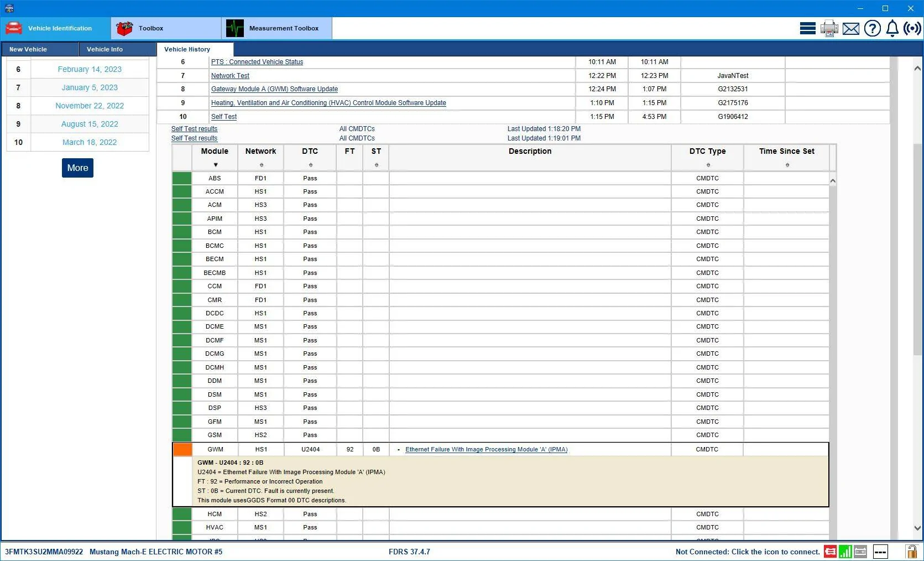The image size is (924, 561).
Task: Click the green status square for ABS
Action: coord(182,178)
